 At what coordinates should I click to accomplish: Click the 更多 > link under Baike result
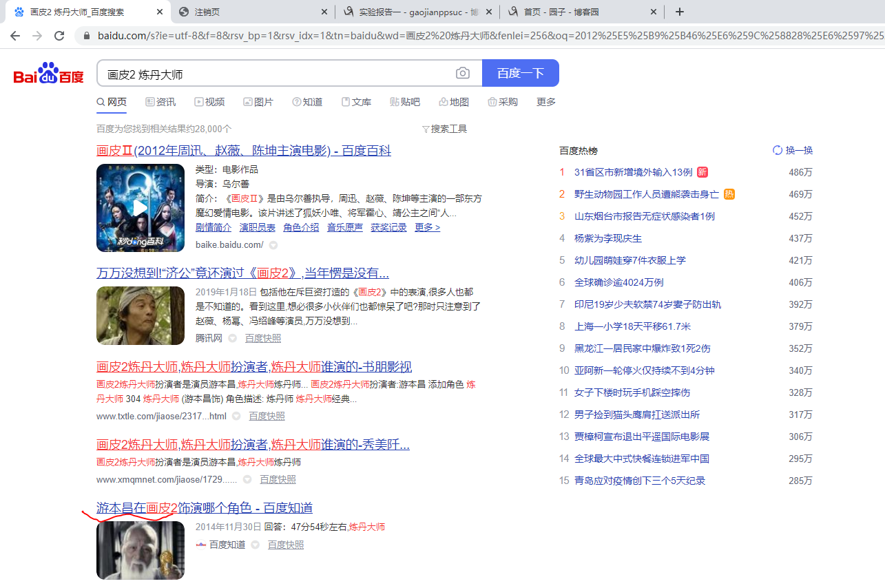point(427,227)
